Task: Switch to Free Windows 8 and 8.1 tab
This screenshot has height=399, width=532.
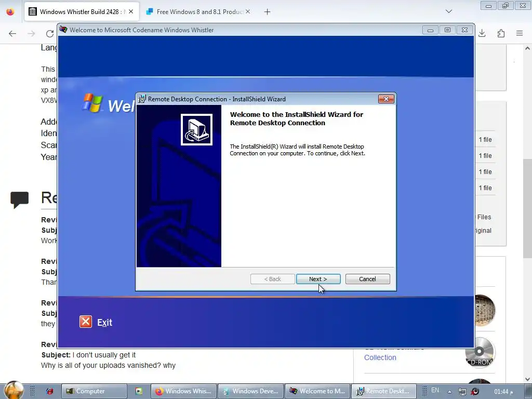Action: pyautogui.click(x=199, y=12)
